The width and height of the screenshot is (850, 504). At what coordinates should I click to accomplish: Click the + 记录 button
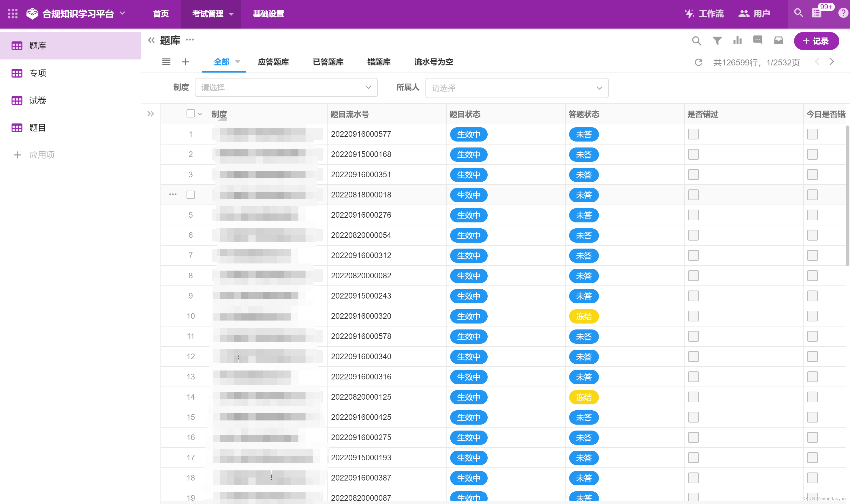coord(816,41)
